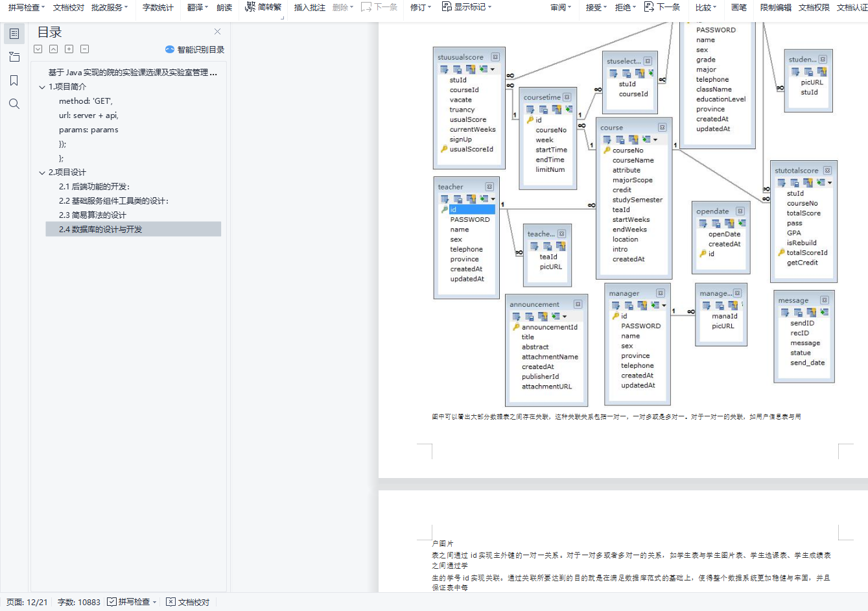Jump to heading 2.项目设计
The image size is (868, 611).
pyautogui.click(x=67, y=173)
